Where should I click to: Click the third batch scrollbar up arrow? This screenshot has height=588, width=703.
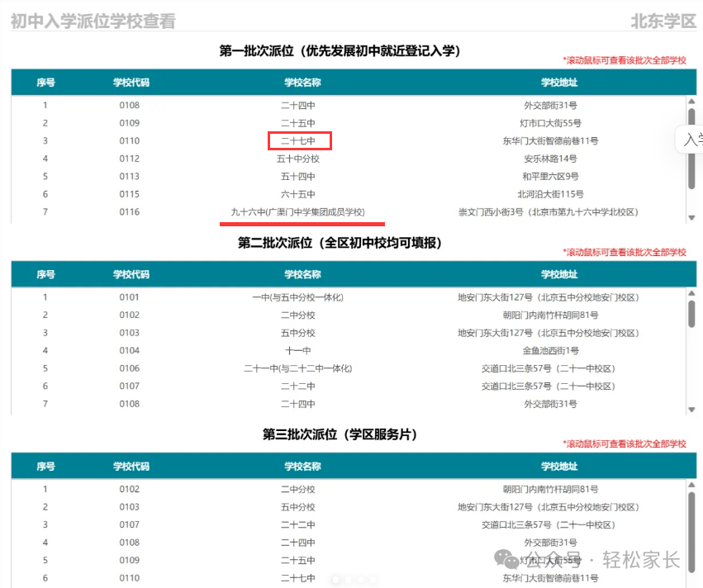[x=691, y=486]
